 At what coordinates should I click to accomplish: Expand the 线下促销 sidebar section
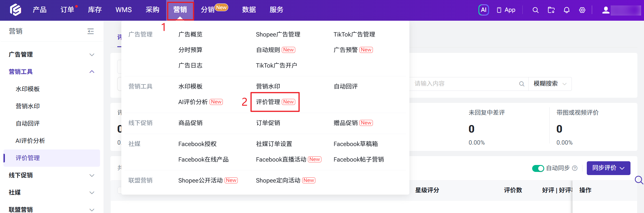click(52, 175)
